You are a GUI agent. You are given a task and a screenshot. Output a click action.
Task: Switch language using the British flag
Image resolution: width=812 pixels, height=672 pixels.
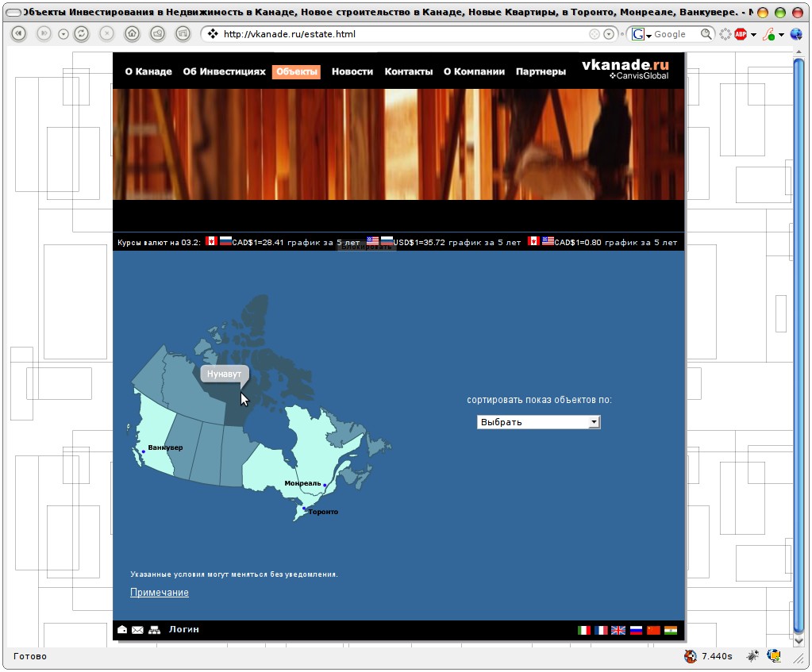[618, 630]
